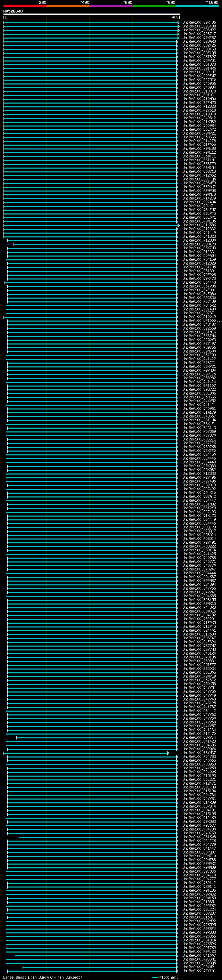222x980 pixels.
Task: Select hit label UniRef100_B3VN37
Action: [199, 753]
